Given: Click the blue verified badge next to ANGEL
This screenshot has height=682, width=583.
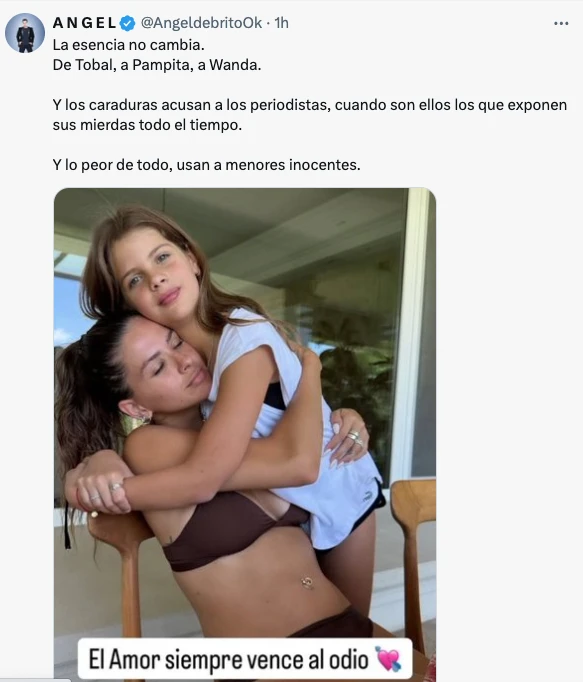Looking at the screenshot, I should point(127,23).
